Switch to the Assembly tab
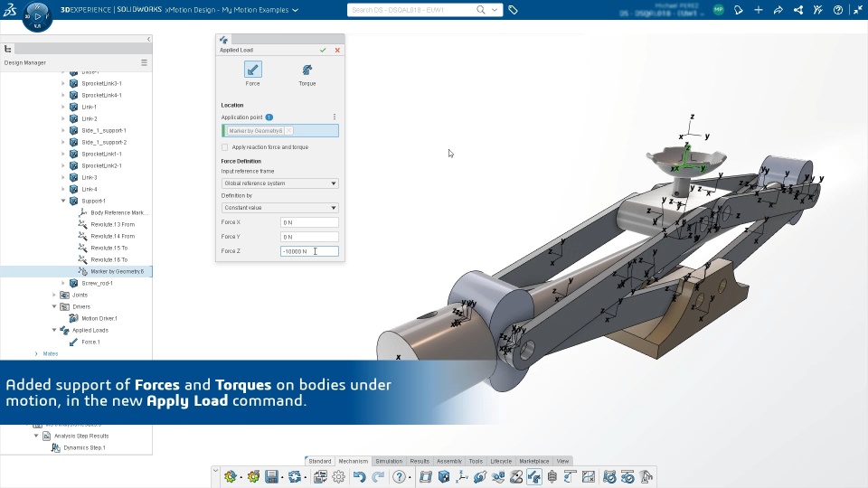868x488 pixels. tap(449, 461)
